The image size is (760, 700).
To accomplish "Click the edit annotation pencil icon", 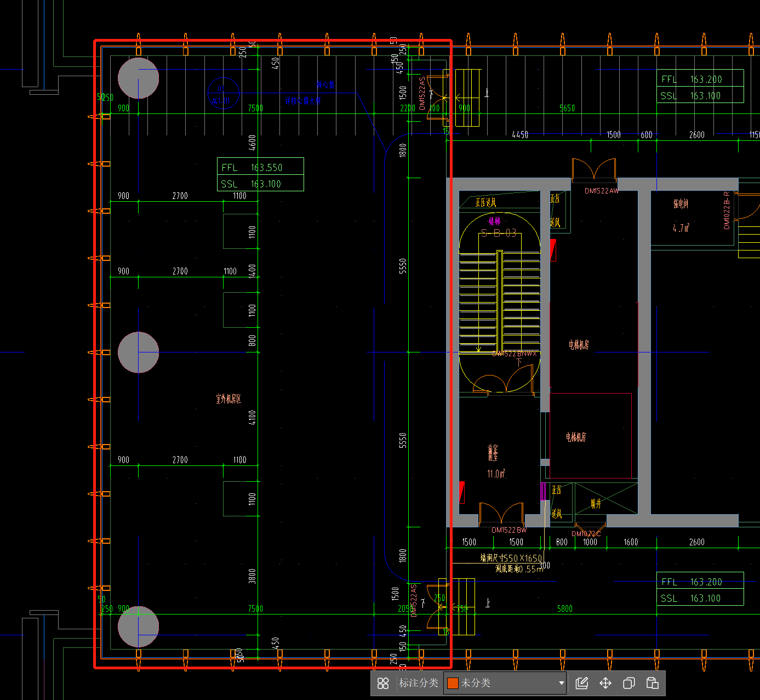I will (x=582, y=683).
